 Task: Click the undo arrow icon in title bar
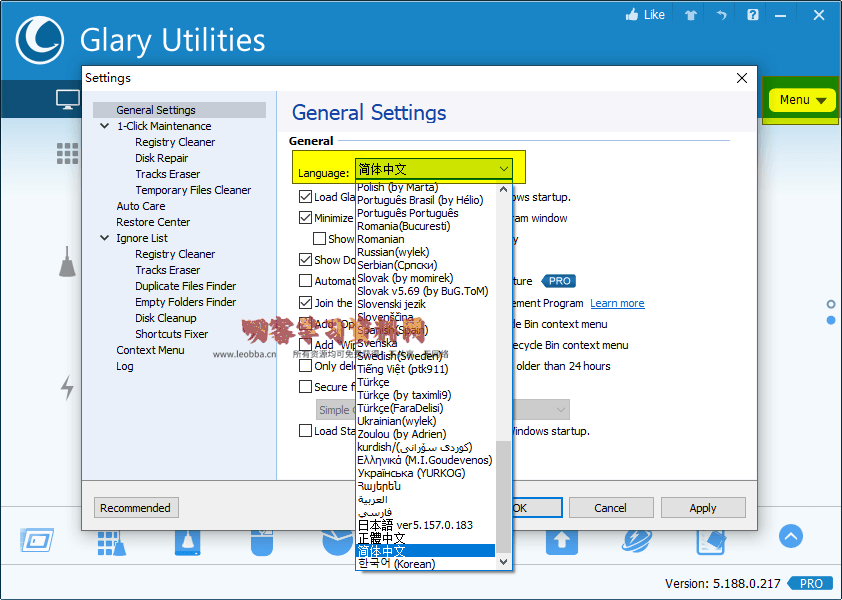tap(721, 15)
